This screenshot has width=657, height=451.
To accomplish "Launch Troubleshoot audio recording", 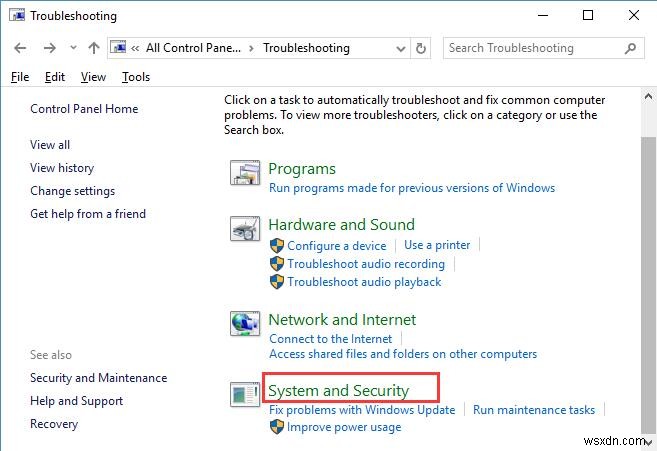I will pyautogui.click(x=366, y=264).
